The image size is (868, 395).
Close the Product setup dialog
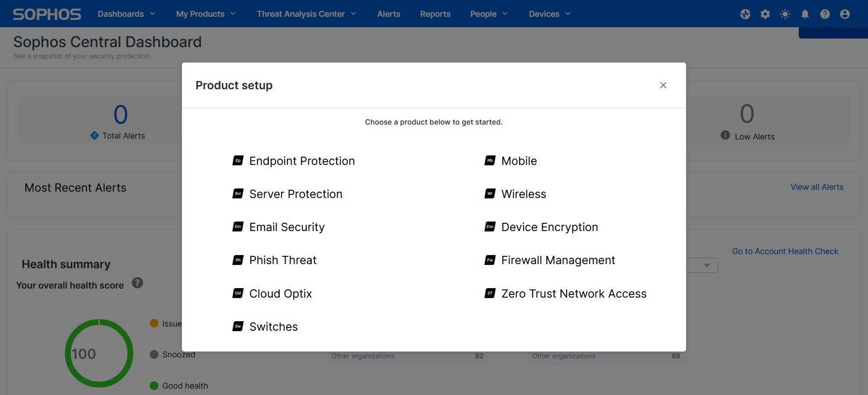(x=663, y=85)
